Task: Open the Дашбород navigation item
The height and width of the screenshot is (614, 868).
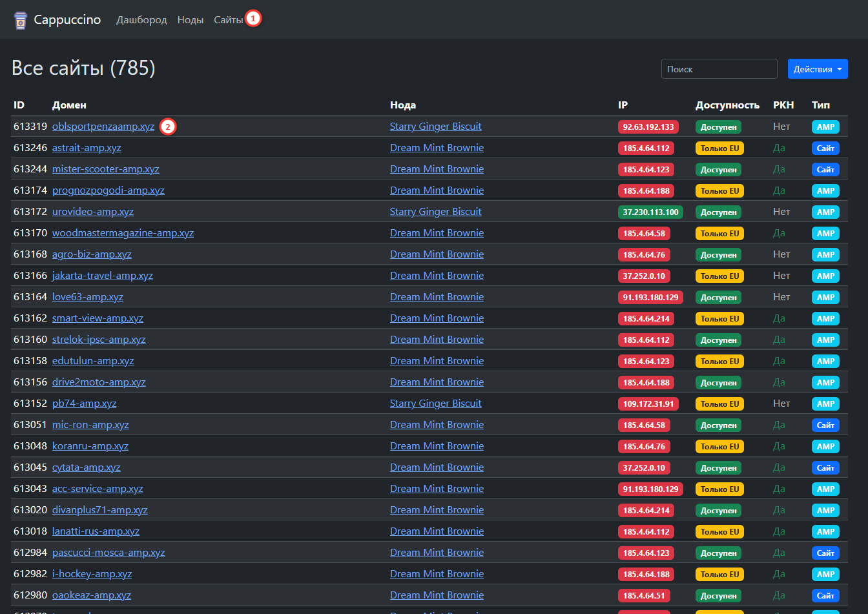Action: coord(141,20)
